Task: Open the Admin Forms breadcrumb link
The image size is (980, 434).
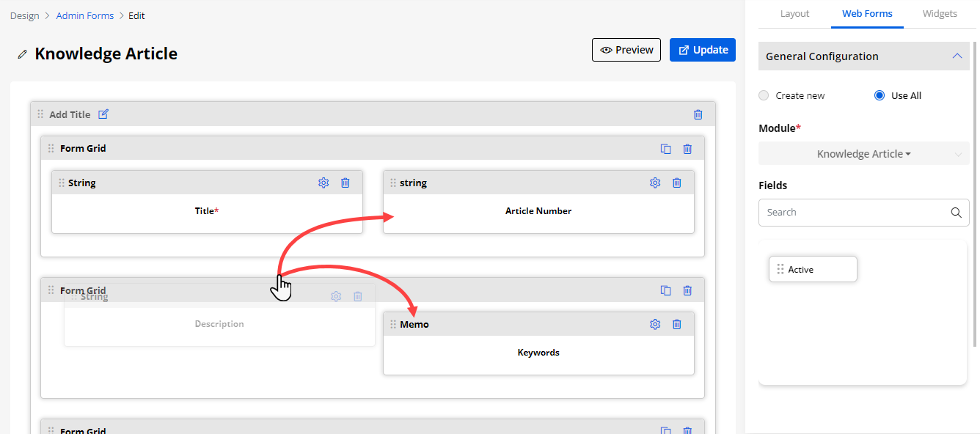Action: tap(85, 15)
